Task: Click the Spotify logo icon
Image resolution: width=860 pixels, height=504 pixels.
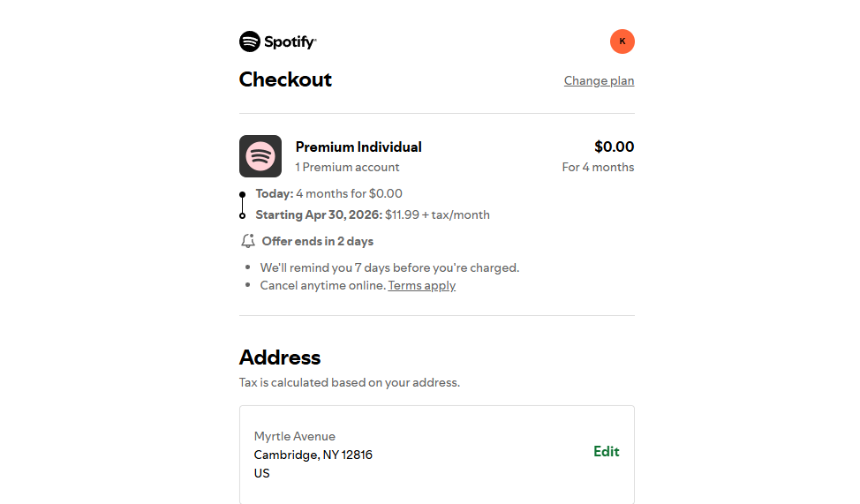Action: 250,41
